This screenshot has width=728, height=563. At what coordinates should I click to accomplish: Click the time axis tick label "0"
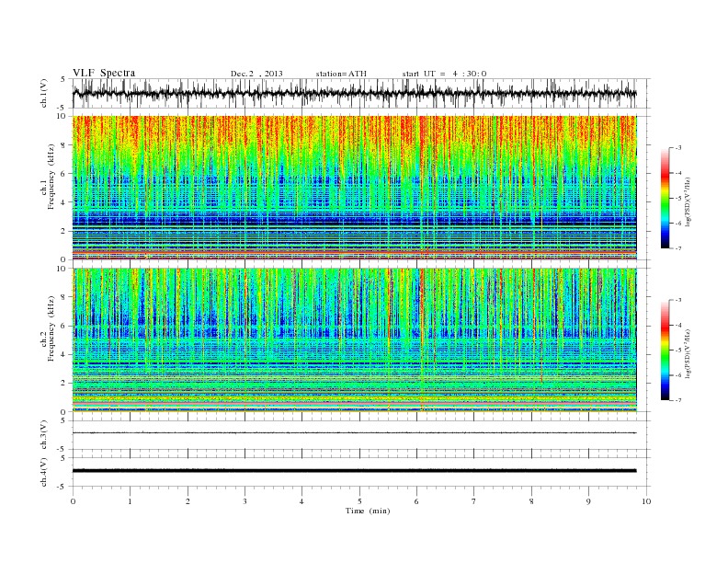coord(73,501)
